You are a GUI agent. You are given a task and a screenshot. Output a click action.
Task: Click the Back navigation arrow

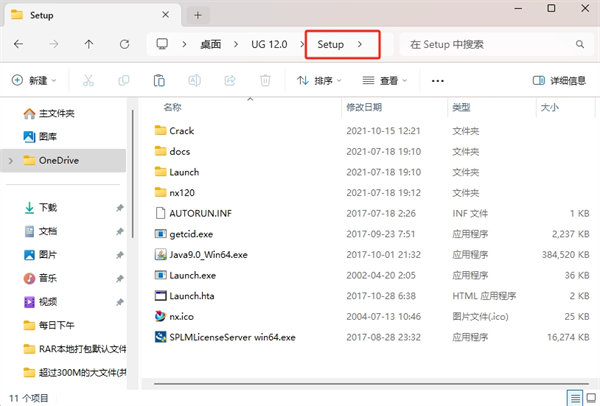pos(19,45)
